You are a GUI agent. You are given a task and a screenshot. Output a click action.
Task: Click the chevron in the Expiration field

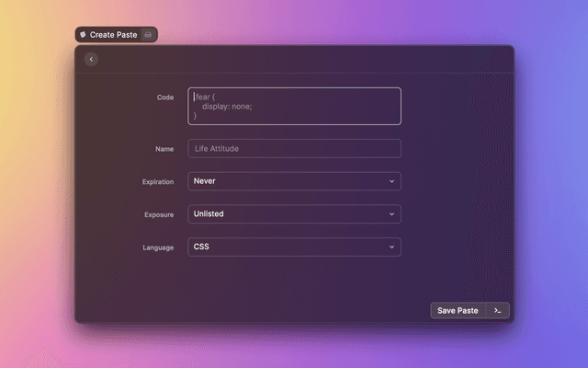pos(391,181)
